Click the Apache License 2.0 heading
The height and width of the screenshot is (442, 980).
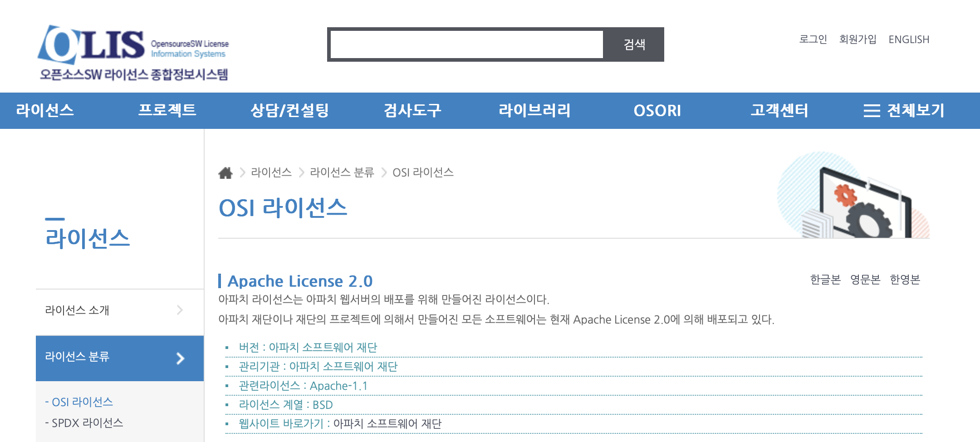pos(300,281)
